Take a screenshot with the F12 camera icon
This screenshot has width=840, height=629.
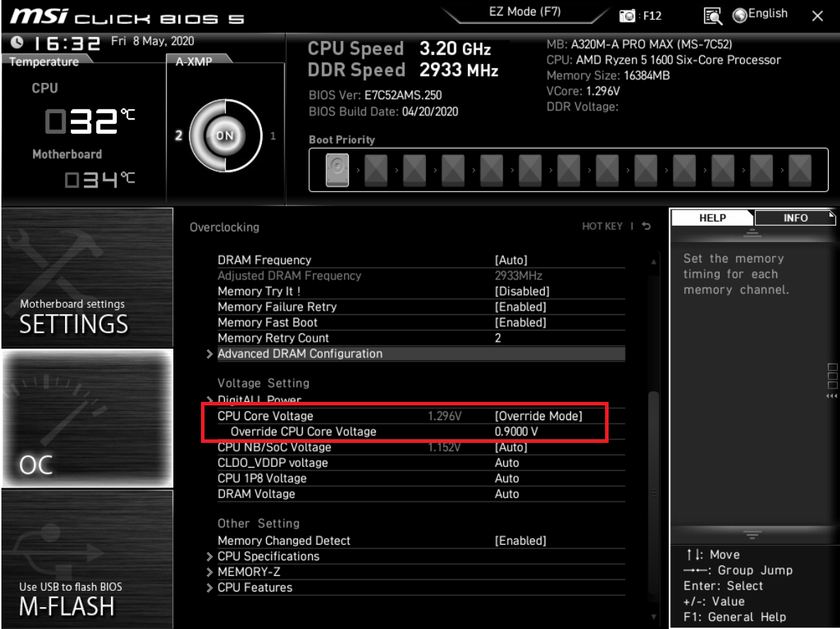click(627, 16)
